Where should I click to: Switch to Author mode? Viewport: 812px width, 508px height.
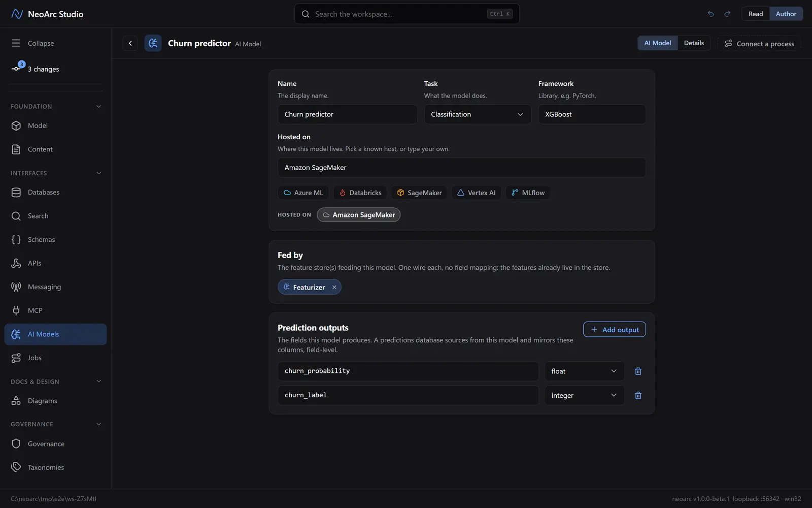click(786, 14)
